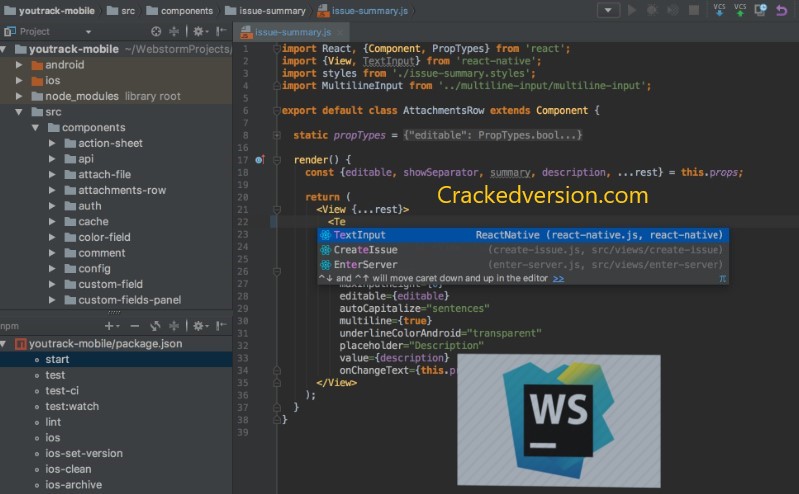Click the npm panel minus remove icon
This screenshot has height=494, width=799.
pos(135,326)
